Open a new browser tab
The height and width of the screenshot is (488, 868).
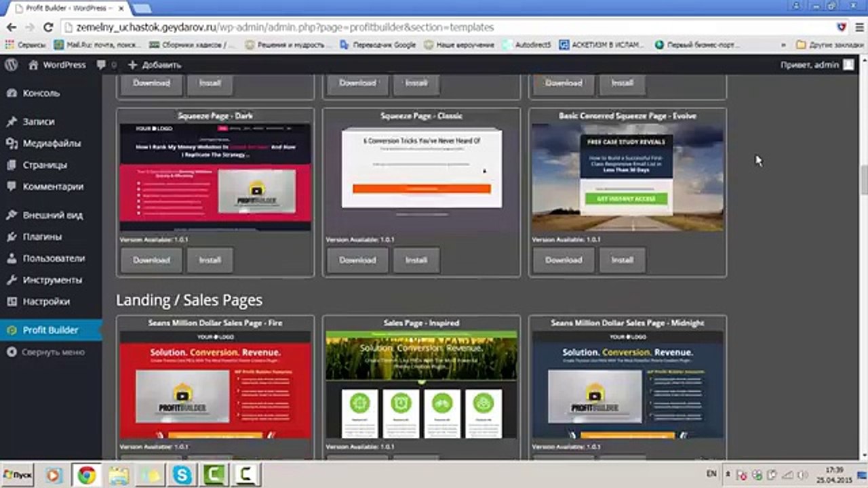[x=142, y=7]
